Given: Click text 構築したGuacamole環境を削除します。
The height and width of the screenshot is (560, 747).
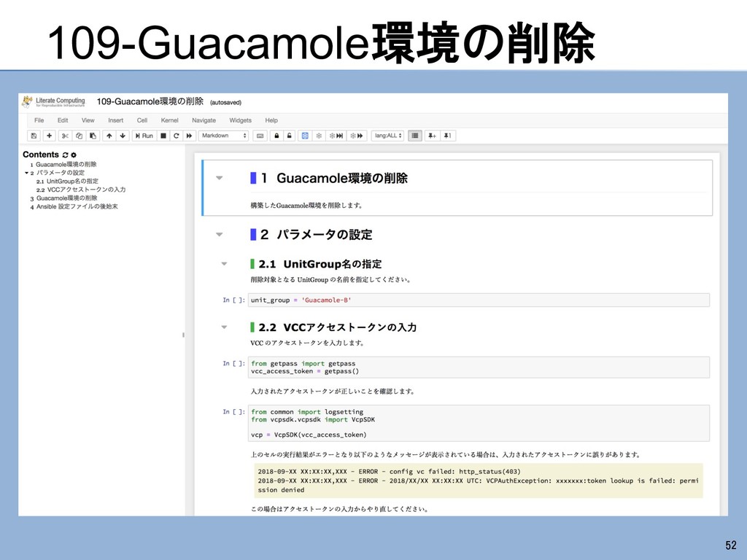Looking at the screenshot, I should pyautogui.click(x=307, y=206).
